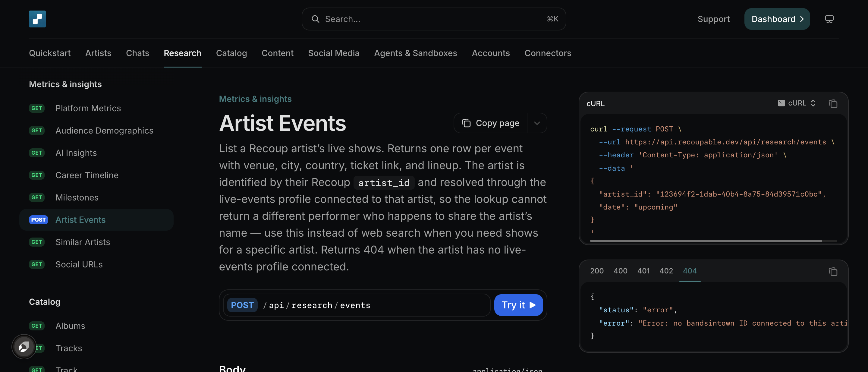Click the cURL code horizontal scrollbar
Screen dimensions: 868x372
[706, 241]
